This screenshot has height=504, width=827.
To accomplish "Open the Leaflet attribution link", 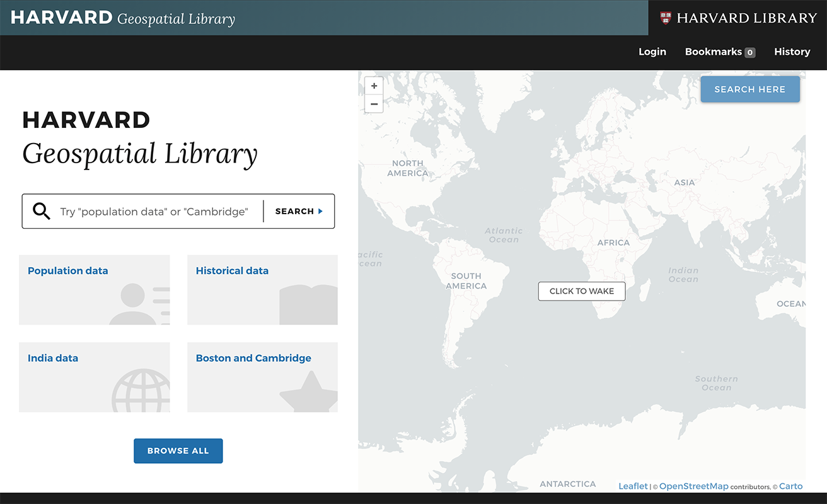I will [633, 486].
